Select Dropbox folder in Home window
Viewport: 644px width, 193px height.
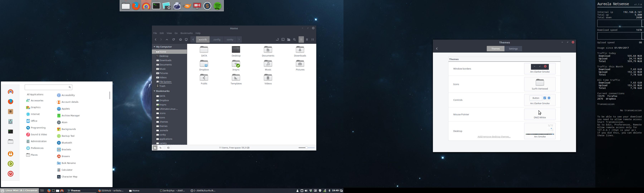tap(204, 66)
